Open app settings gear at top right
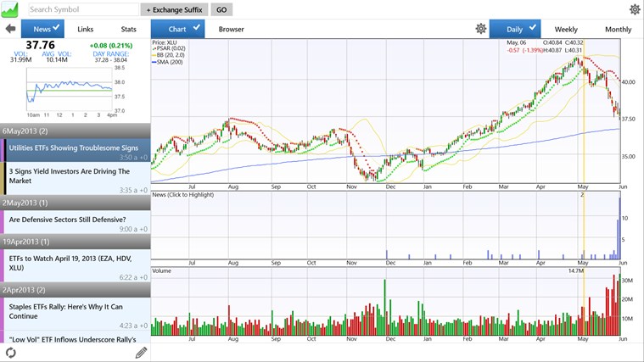This screenshot has width=644, height=362. click(635, 9)
